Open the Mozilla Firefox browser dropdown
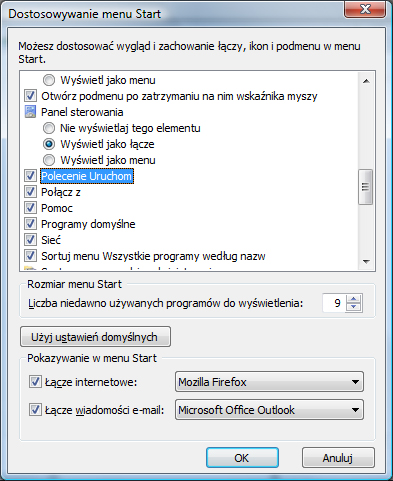Screen dimensions: 393x481 pyautogui.click(x=269, y=382)
